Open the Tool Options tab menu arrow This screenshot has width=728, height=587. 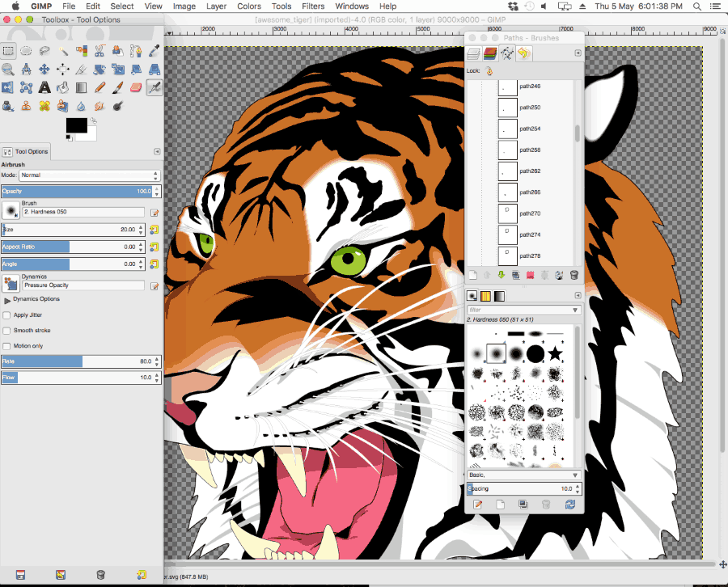tap(157, 152)
